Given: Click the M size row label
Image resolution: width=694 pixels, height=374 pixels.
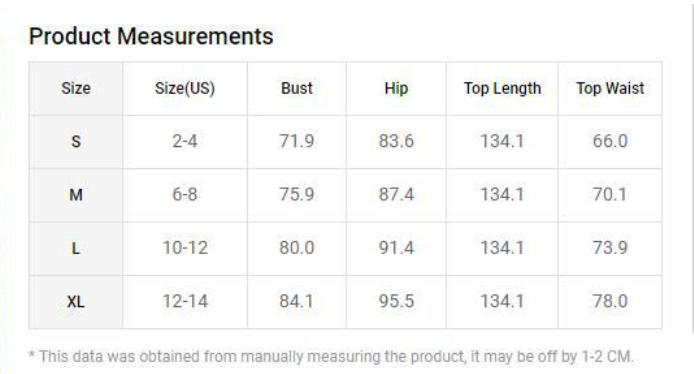Looking at the screenshot, I should (x=76, y=195).
